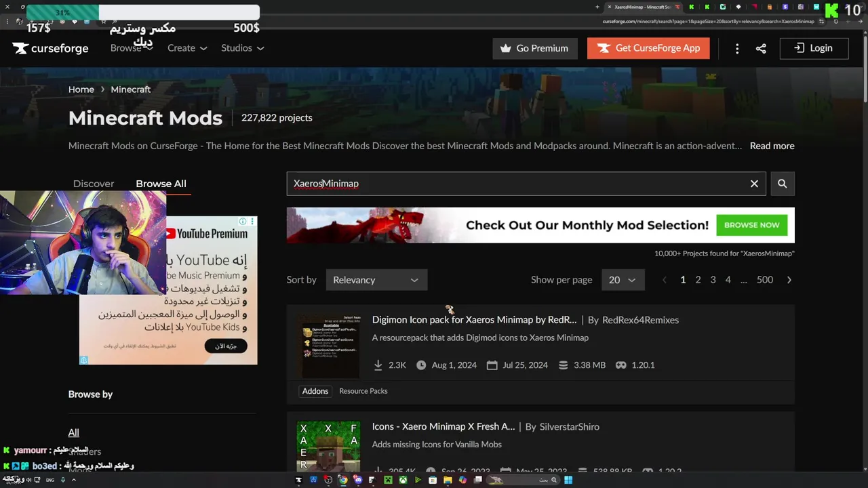The width and height of the screenshot is (868, 488).
Task: Click the Resource Packs category tag
Action: [x=363, y=391]
